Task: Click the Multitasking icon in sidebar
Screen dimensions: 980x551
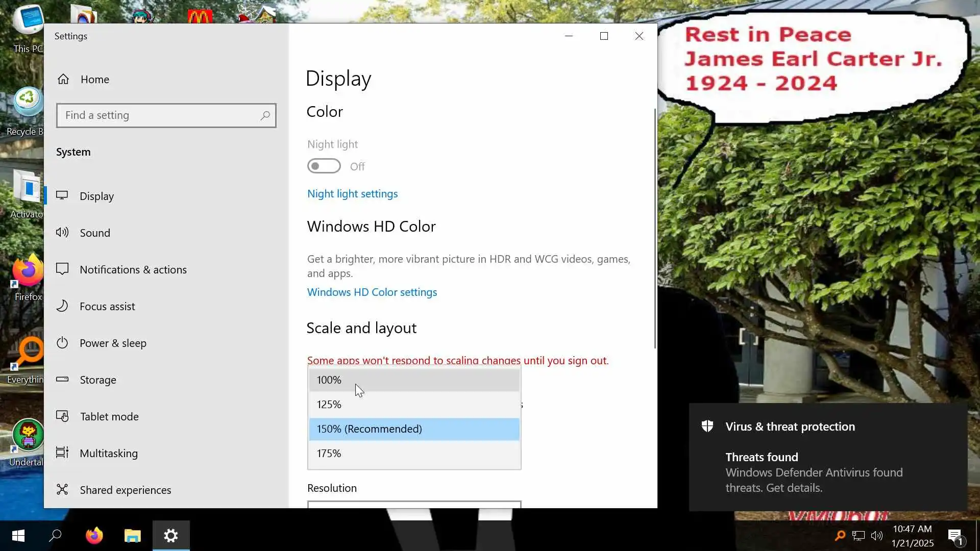Action: 62,453
